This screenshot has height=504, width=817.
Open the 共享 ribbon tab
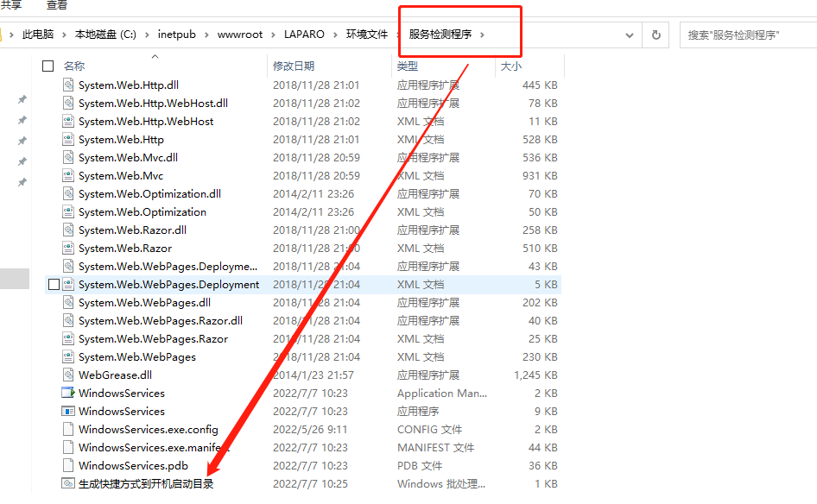11,5
